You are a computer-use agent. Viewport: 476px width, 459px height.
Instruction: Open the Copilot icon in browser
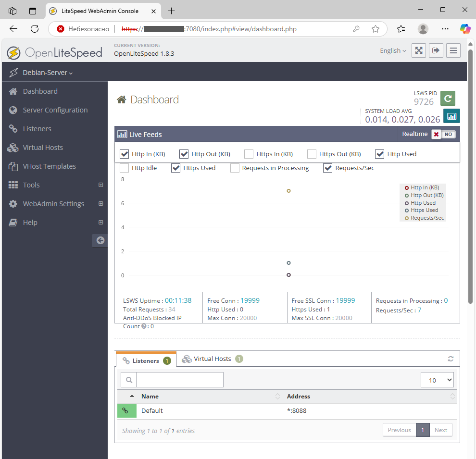click(x=465, y=29)
